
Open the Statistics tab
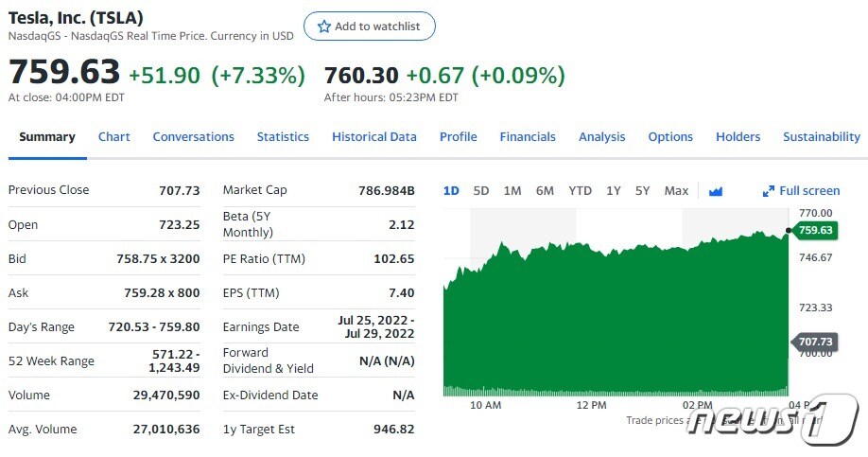[x=283, y=137]
